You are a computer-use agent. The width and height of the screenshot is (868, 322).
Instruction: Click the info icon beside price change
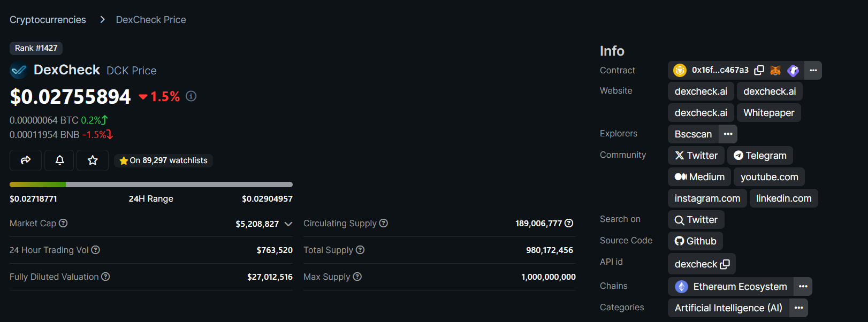(x=191, y=96)
